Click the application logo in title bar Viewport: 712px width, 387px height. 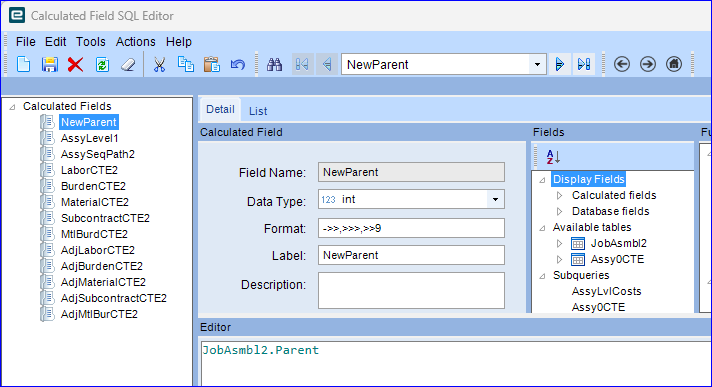tap(17, 15)
